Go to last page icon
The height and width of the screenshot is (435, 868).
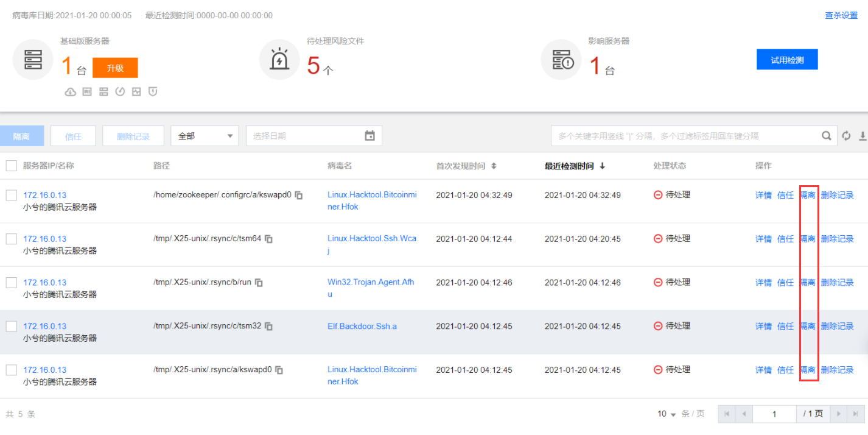(855, 414)
